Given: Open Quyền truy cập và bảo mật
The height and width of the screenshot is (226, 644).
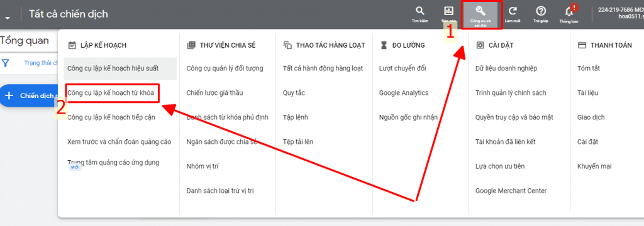Looking at the screenshot, I should (x=514, y=118).
